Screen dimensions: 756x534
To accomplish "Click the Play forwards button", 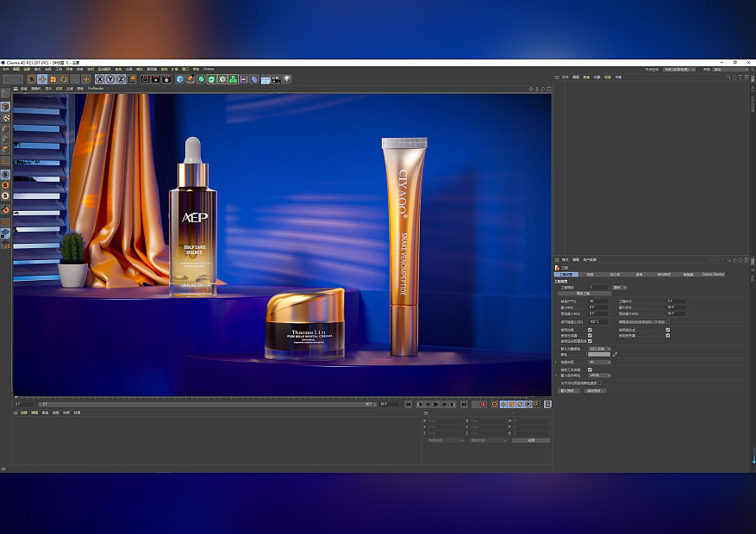I will point(436,405).
